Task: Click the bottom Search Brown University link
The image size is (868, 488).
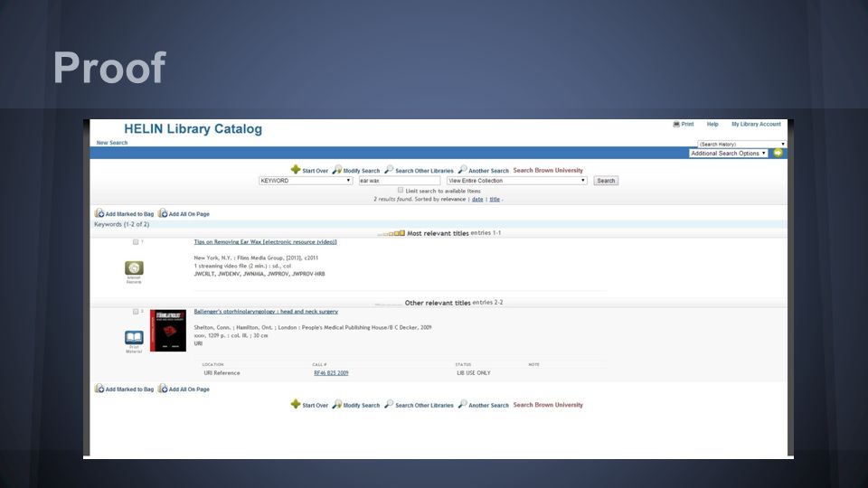Action: tap(548, 405)
